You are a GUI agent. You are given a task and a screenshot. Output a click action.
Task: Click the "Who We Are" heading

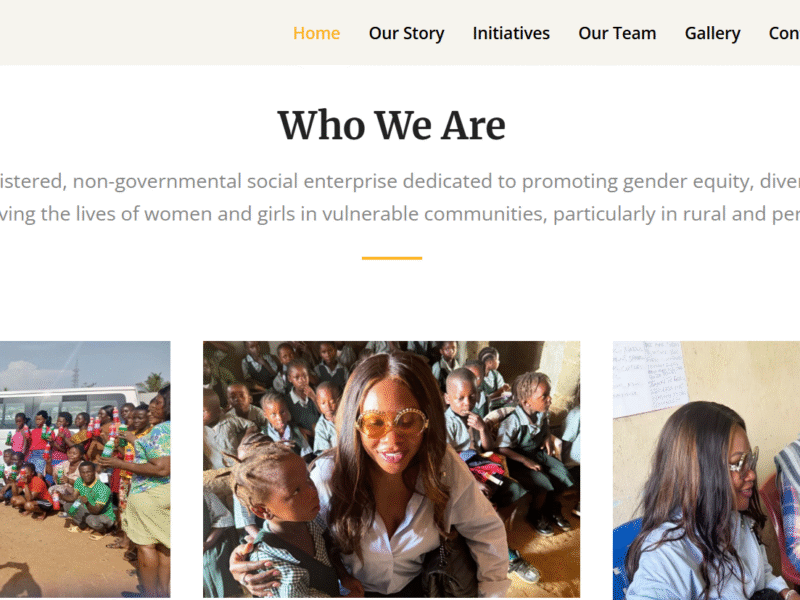pos(391,126)
